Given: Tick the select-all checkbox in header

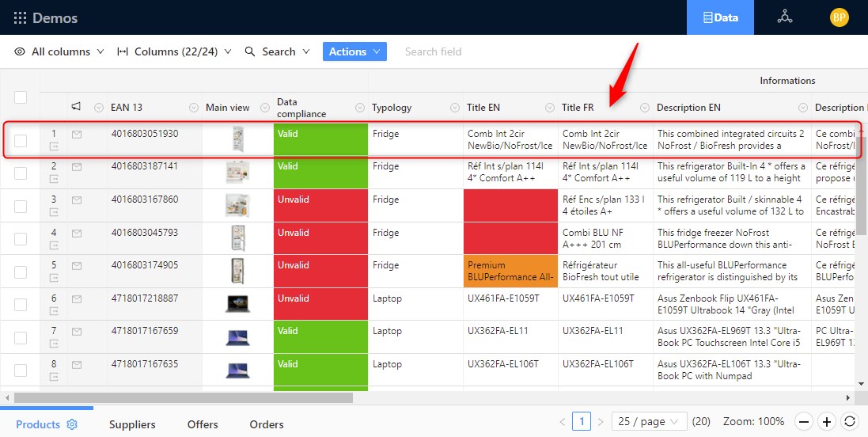Looking at the screenshot, I should pos(21,97).
